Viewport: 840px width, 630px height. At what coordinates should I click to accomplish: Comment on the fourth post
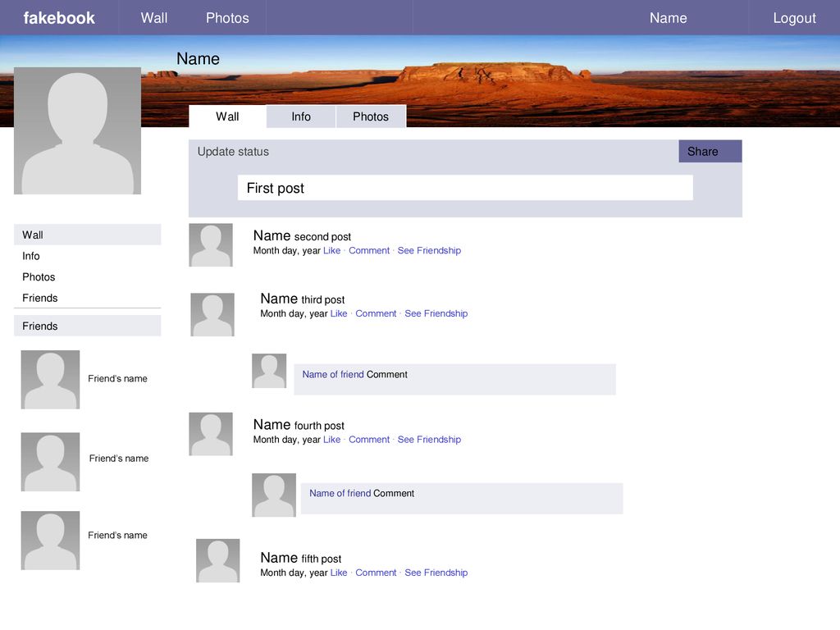pyautogui.click(x=369, y=440)
